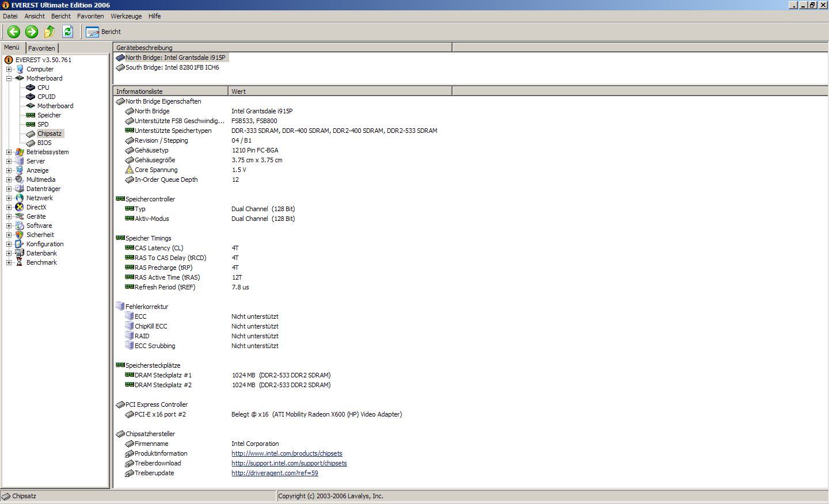The image size is (829, 504).
Task: Select the BIOS chip icon
Action: pos(31,143)
